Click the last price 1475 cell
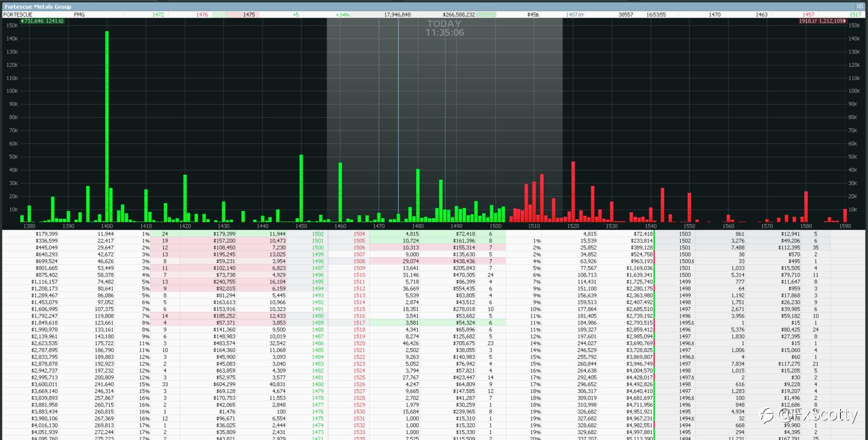This screenshot has height=440, width=868. (x=249, y=15)
